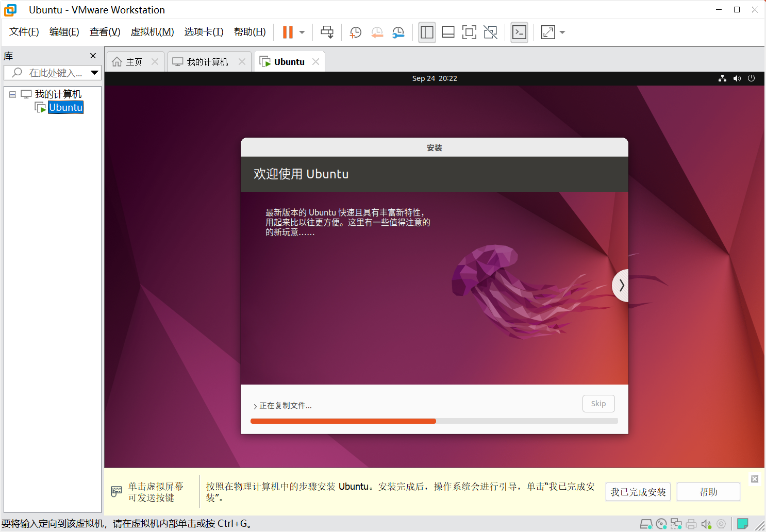This screenshot has height=532, width=766.
Task: Open the Ubuntu network status icon
Action: [x=723, y=78]
